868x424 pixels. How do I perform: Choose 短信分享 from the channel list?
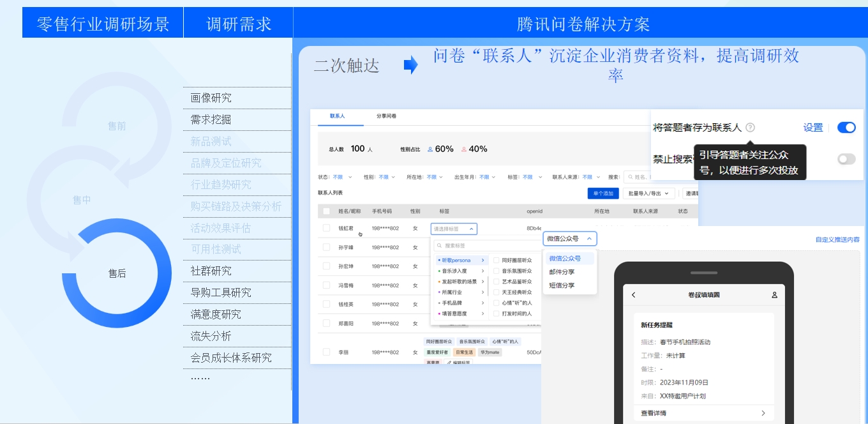coord(562,285)
